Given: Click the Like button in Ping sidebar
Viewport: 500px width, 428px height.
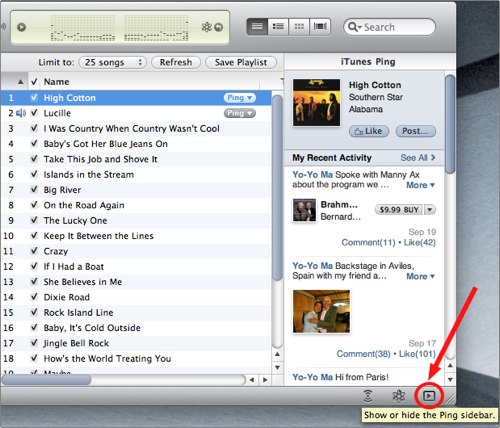Looking at the screenshot, I should [x=369, y=131].
